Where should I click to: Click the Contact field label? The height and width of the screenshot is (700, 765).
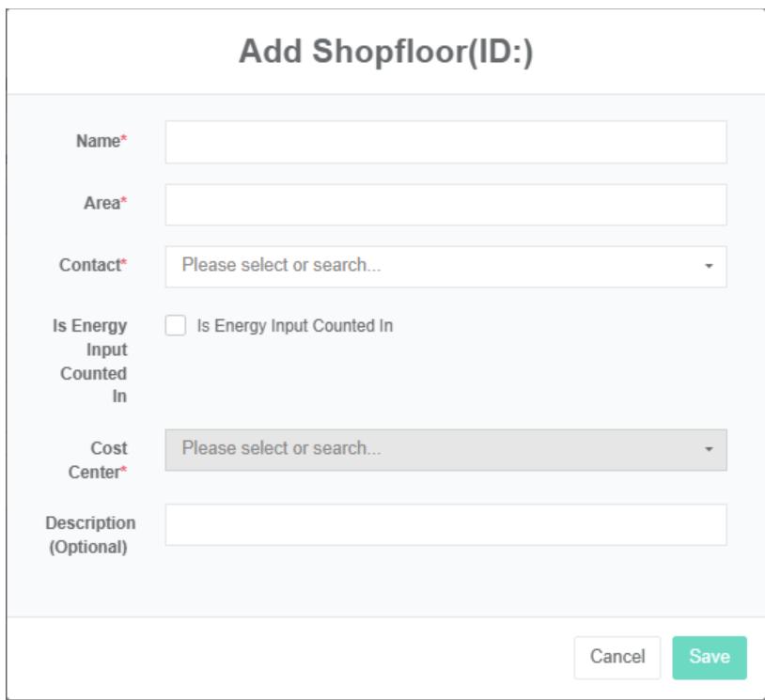[x=89, y=265]
